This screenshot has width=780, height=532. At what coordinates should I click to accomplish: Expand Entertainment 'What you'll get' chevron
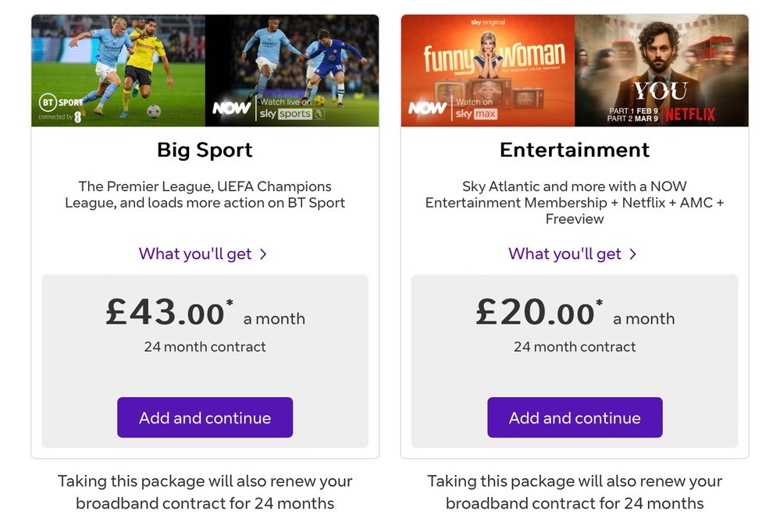633,254
